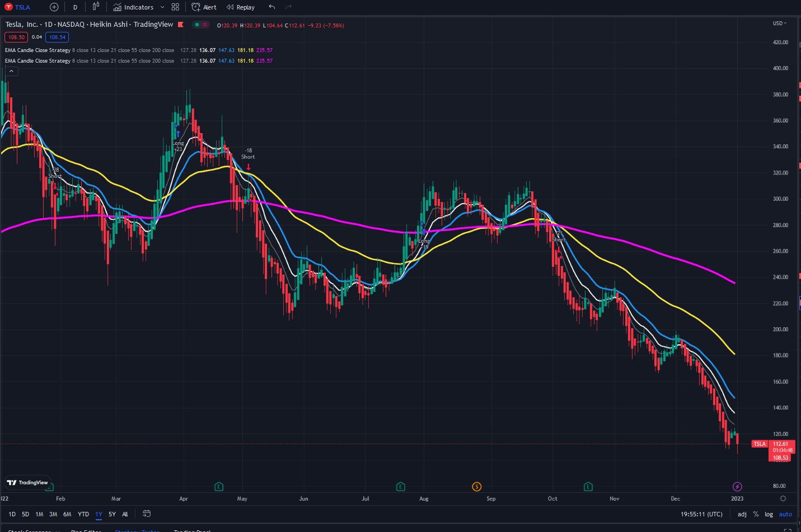
Task: Click the purple lightning event marker
Action: [x=737, y=487]
